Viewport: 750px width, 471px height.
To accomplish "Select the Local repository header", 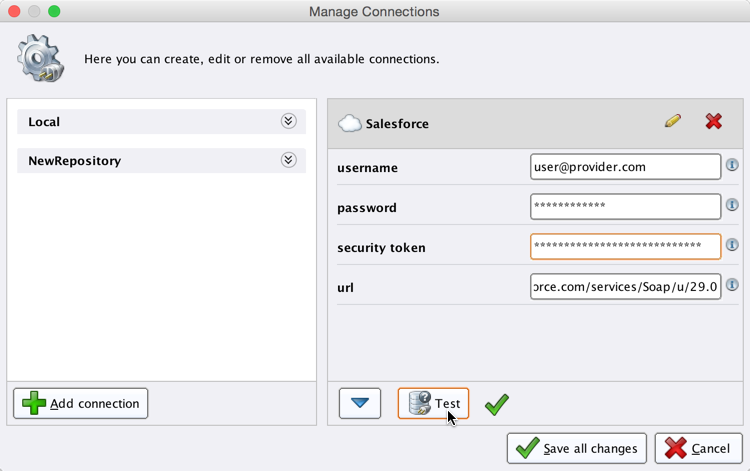I will tap(150, 122).
